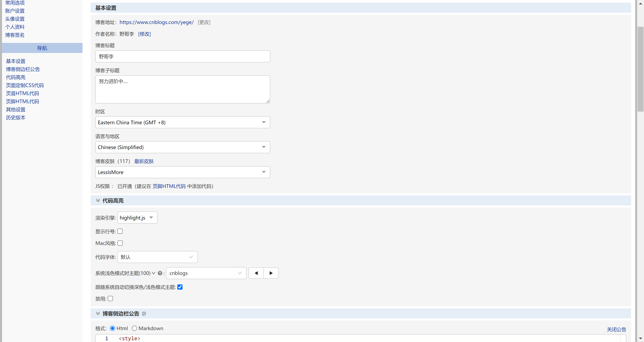644x342 pixels.
Task: Open the highlight.js render engine dropdown
Action: (137, 218)
